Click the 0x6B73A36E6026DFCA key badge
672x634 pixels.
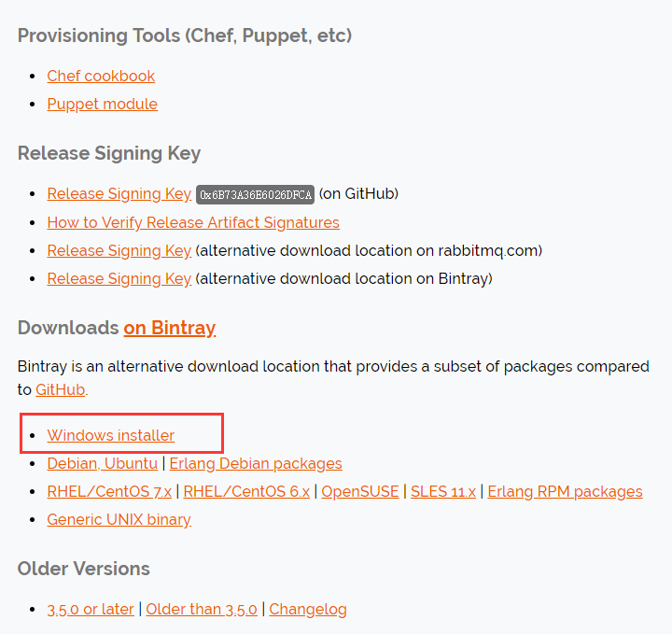255,194
